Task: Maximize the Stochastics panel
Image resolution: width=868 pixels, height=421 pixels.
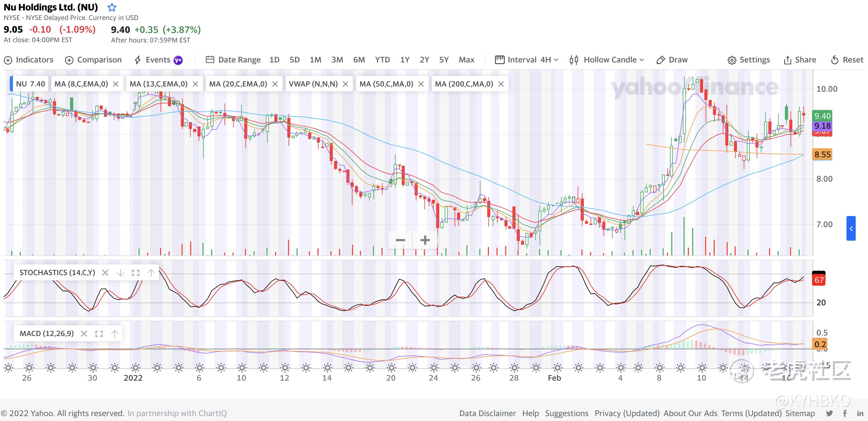Action: tap(135, 273)
